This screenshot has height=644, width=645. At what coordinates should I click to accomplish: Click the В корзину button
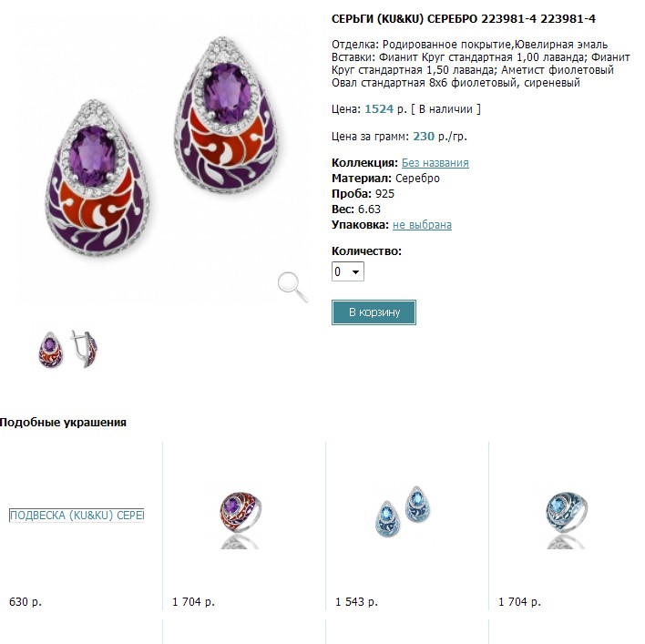point(374,312)
